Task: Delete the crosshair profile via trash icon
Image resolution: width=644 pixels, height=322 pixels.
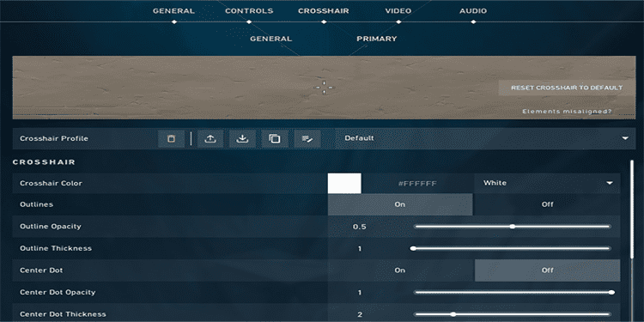Action: point(171,138)
